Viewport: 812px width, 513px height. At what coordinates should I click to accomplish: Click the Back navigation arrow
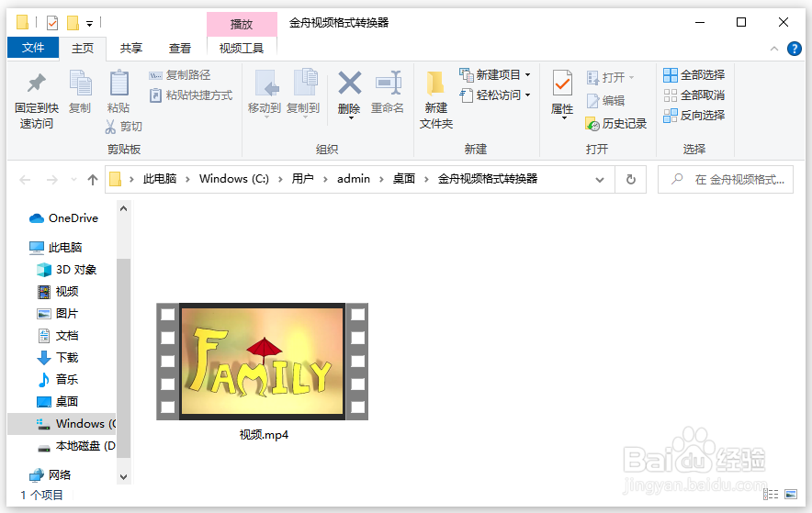pyautogui.click(x=25, y=180)
